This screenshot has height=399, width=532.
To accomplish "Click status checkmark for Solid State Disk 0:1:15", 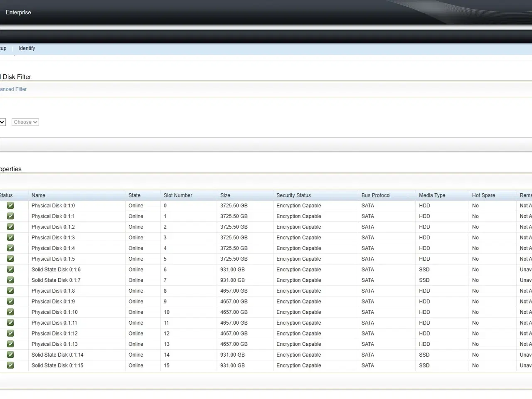I will pos(10,365).
